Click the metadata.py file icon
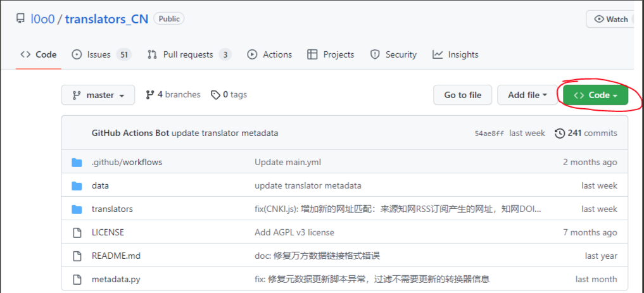Viewport: 644px width, 293px height. pos(77,279)
